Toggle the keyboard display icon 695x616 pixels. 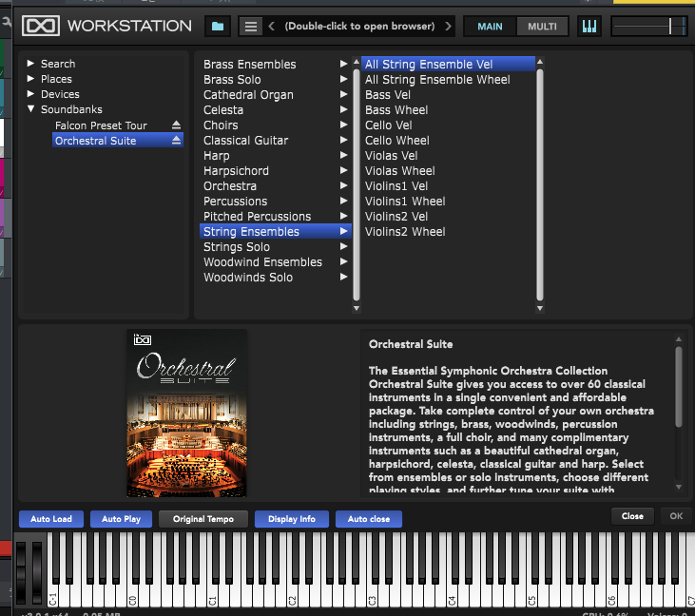pyautogui.click(x=589, y=27)
